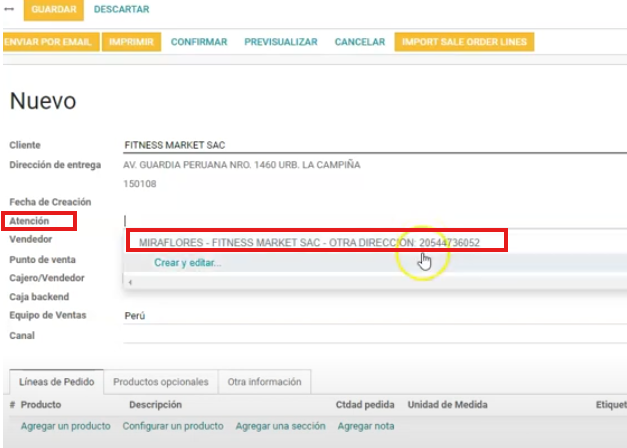
Task: Click the Punto de venta label
Action: (42, 259)
